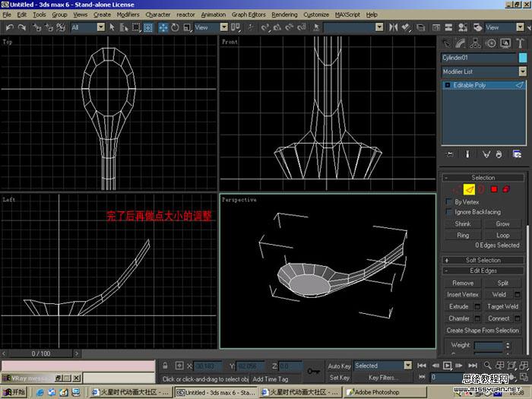Open the Modifier List dropdown
This screenshot has width=532, height=399.
coord(523,71)
